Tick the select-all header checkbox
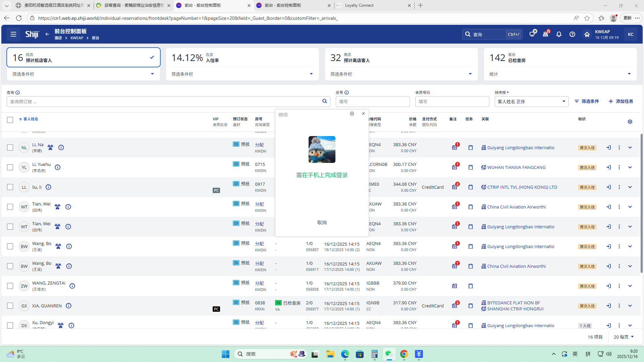Viewport: 644px width, 362px height. 10,120
